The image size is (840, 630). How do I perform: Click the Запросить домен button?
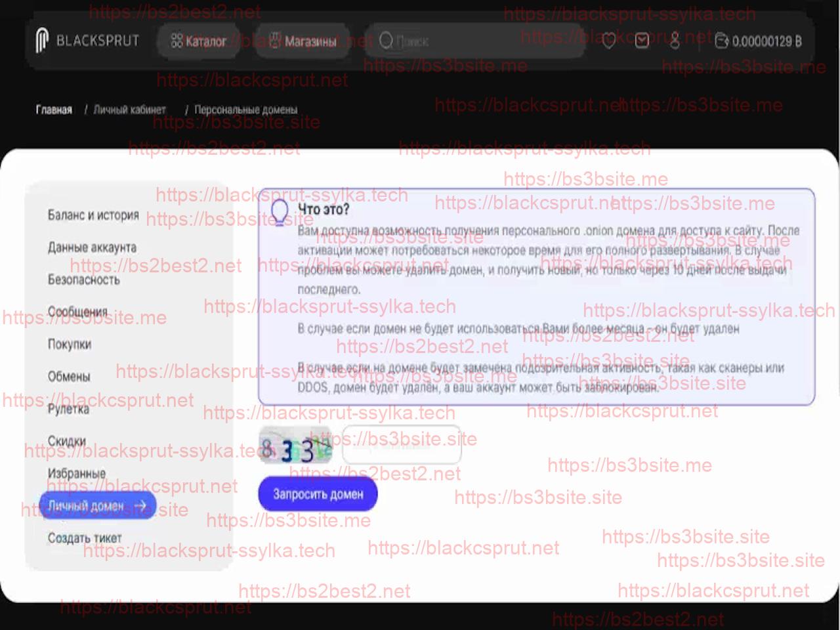point(318,494)
